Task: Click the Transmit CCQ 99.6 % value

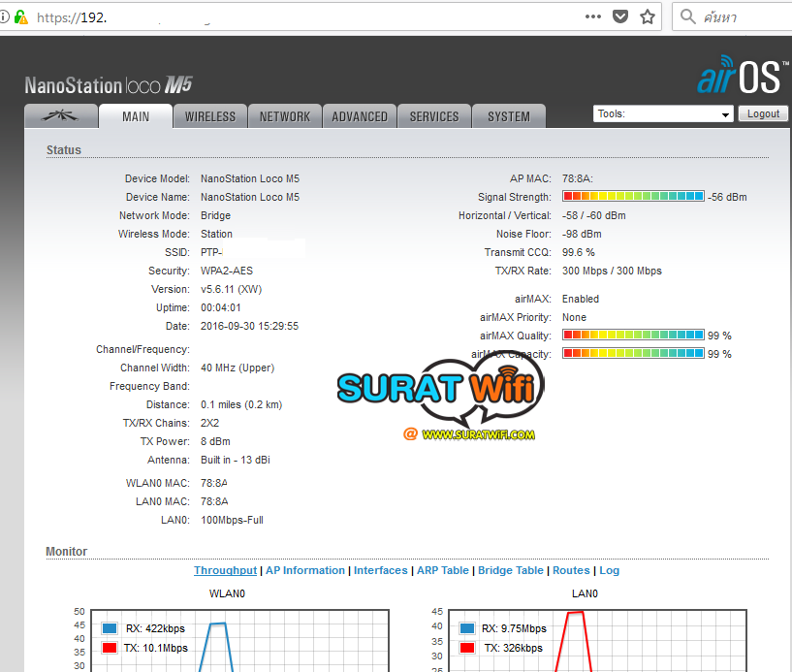Action: point(579,252)
